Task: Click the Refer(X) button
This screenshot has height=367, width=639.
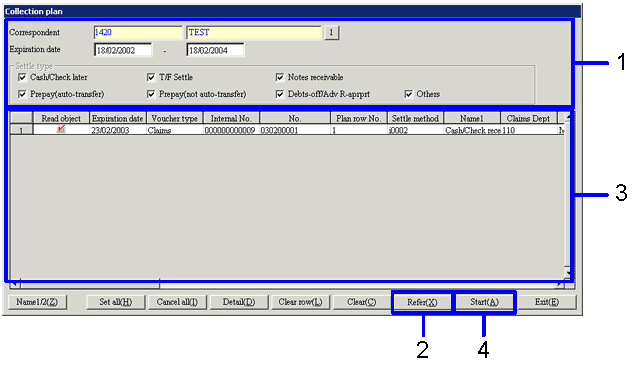Action: pyautogui.click(x=423, y=302)
